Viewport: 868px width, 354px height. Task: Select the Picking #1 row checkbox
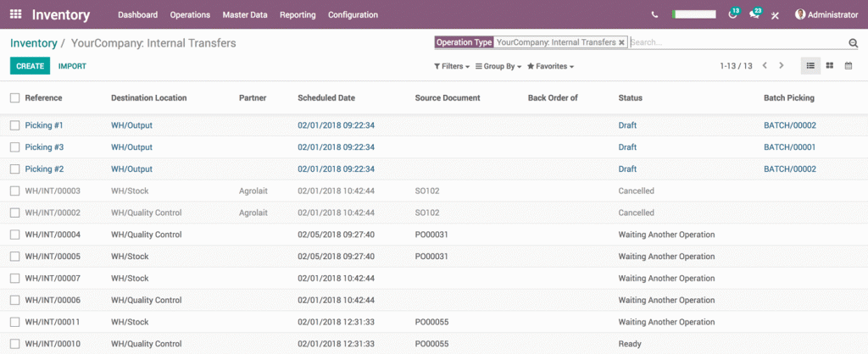(14, 125)
